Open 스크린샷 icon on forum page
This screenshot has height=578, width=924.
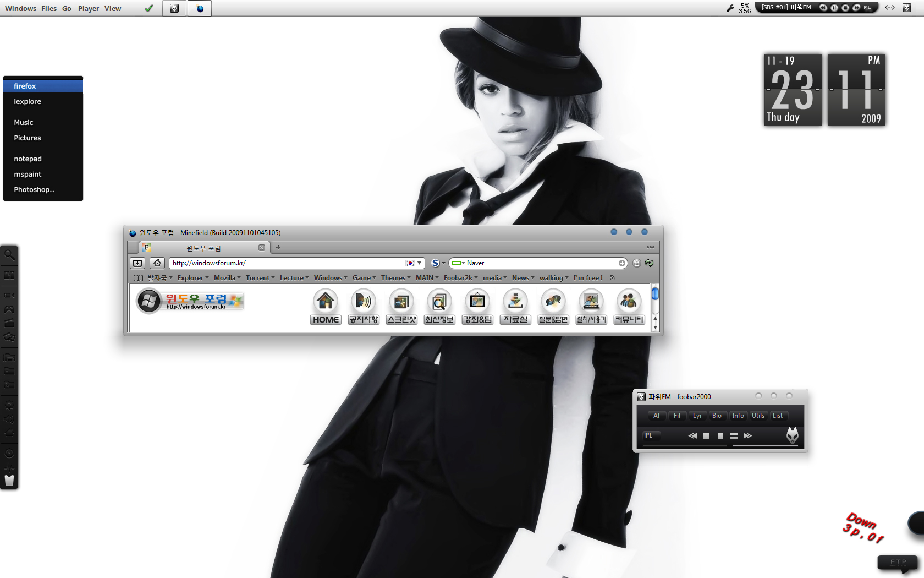click(x=402, y=307)
